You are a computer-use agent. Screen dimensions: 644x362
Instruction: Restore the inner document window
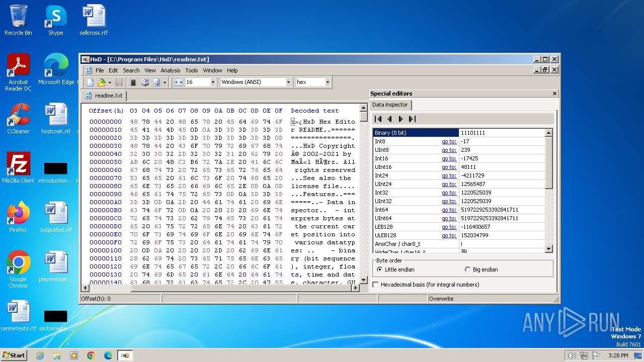pyautogui.click(x=544, y=70)
